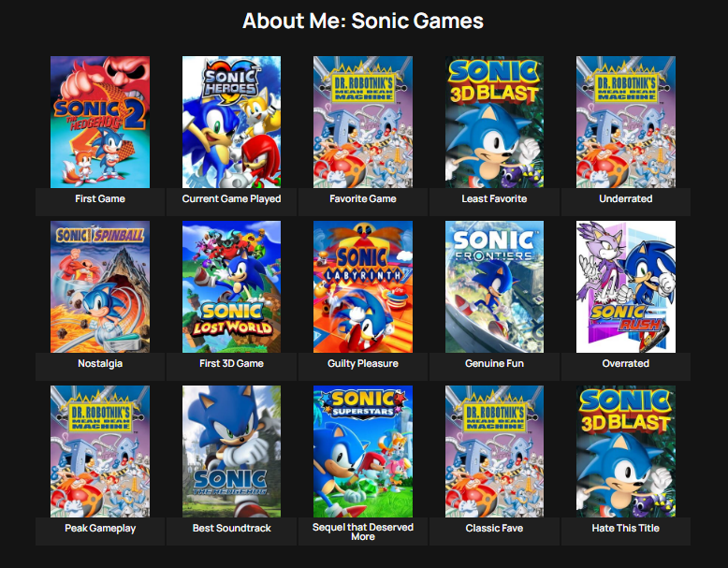Screen dimensions: 728x568
Task: Click the Sonic Rush cover
Action: [625, 286]
